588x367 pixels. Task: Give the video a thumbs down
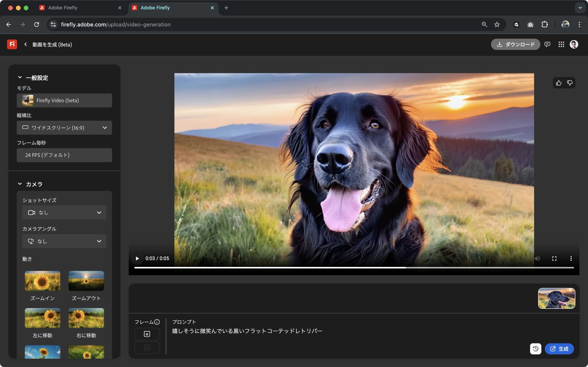[x=570, y=83]
